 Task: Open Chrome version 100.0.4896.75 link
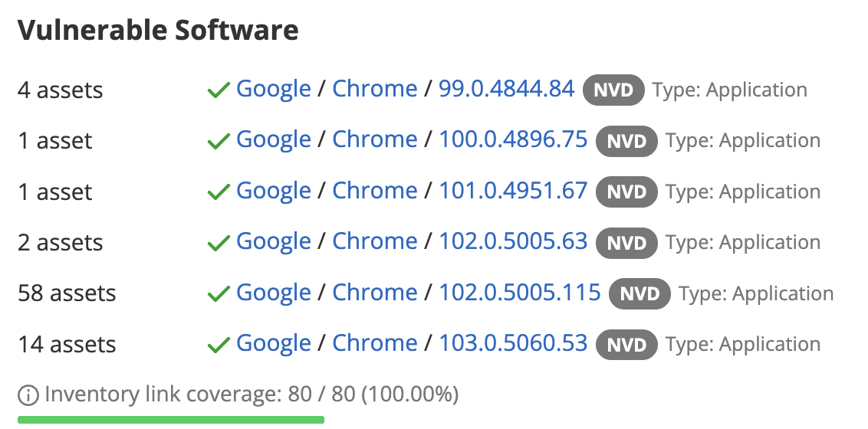pyautogui.click(x=513, y=139)
